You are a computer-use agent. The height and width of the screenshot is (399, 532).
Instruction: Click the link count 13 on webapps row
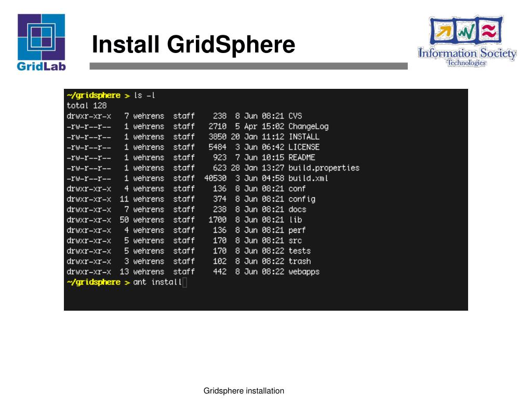click(x=124, y=272)
